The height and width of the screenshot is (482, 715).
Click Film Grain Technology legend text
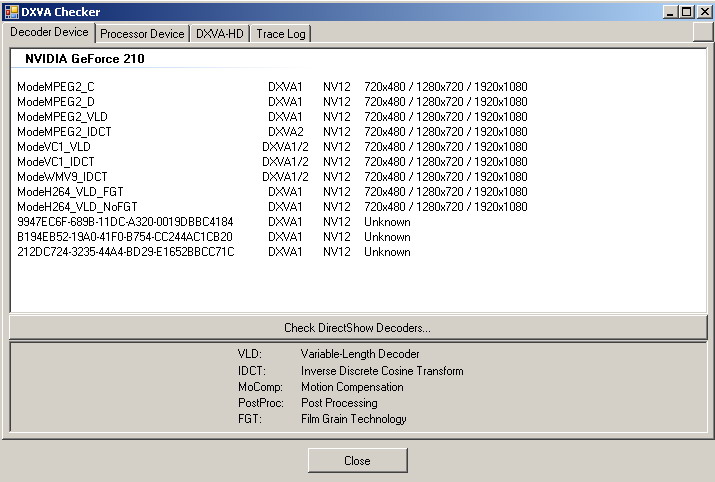(353, 419)
